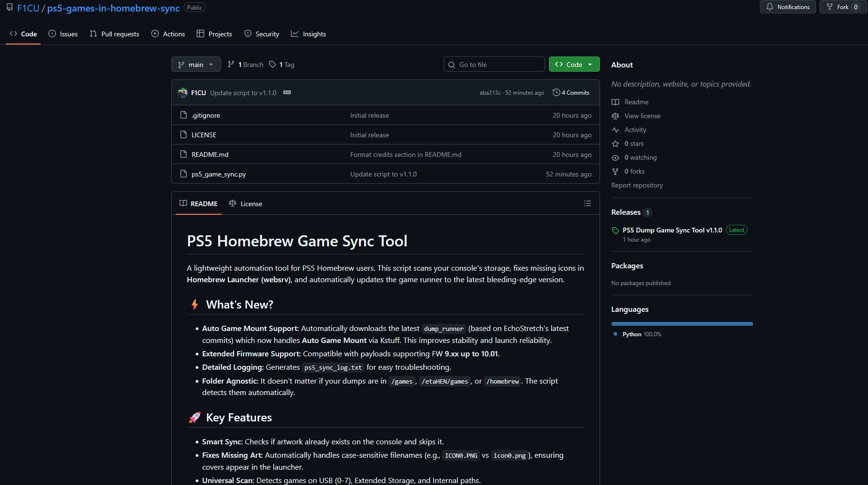Click the F1CU author name in commit header

pos(199,93)
